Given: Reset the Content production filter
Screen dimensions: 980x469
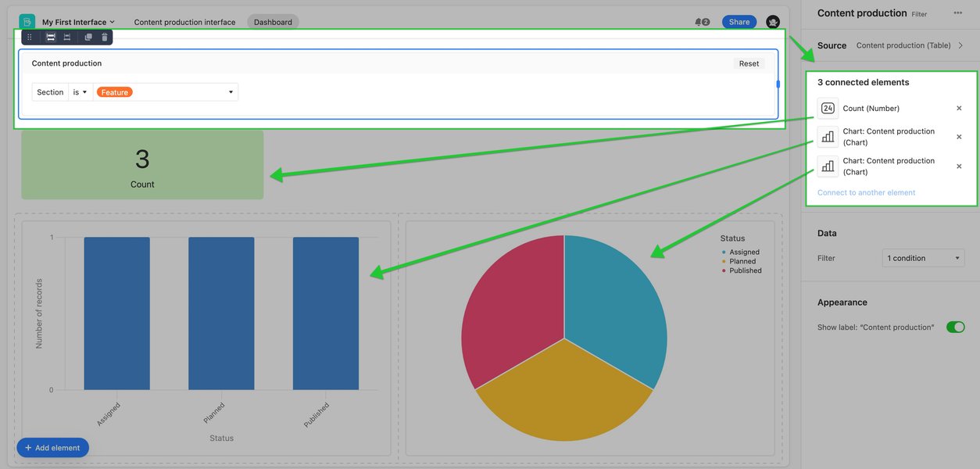Looking at the screenshot, I should point(749,63).
